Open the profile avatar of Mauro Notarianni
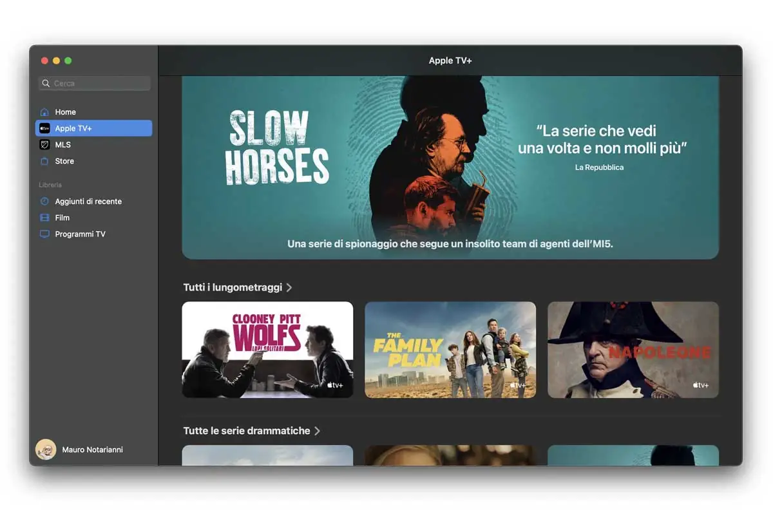773x532 pixels. click(45, 450)
